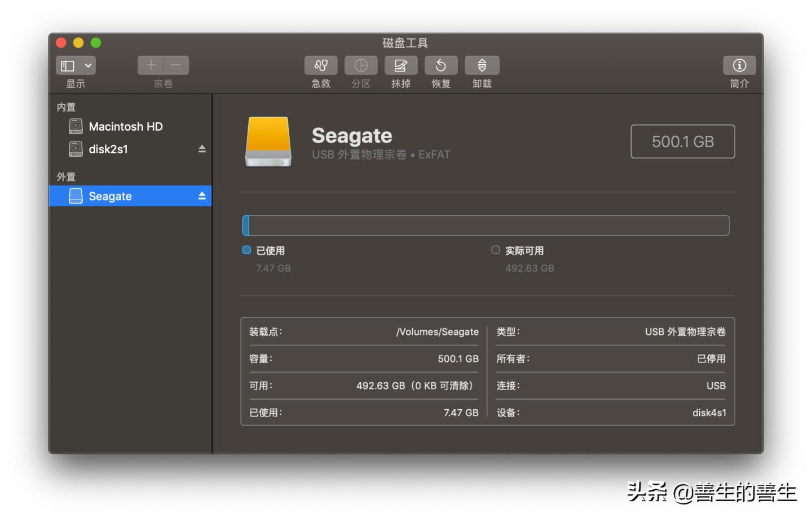Click the 内置 section header in sidebar
This screenshot has width=812, height=518.
(x=66, y=107)
